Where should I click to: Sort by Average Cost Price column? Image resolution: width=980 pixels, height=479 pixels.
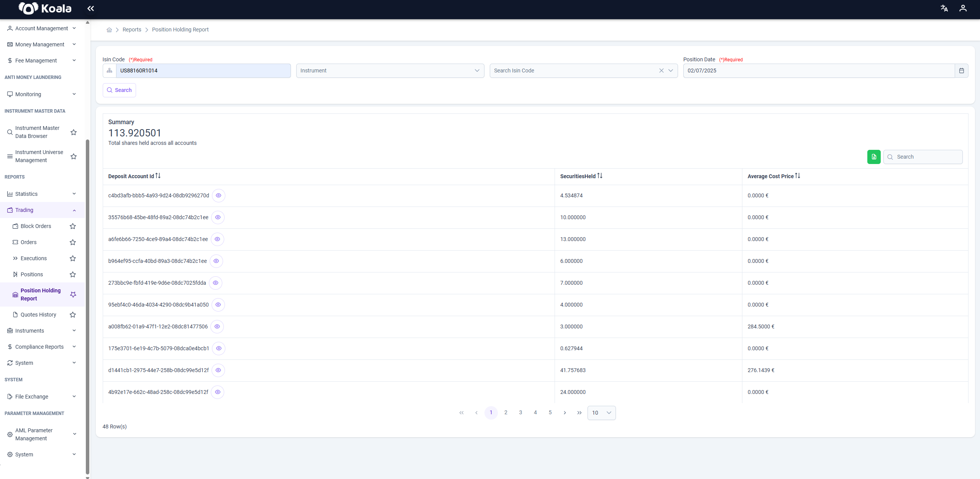[798, 176]
